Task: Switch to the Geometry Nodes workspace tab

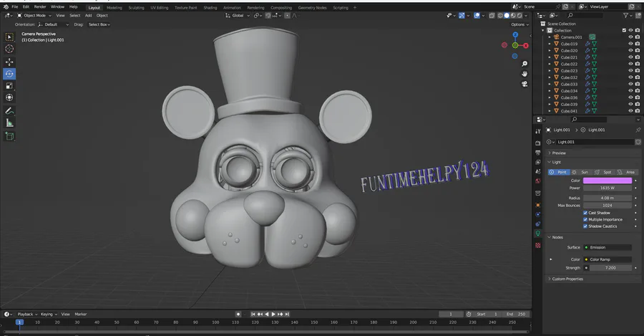Action: (312, 8)
